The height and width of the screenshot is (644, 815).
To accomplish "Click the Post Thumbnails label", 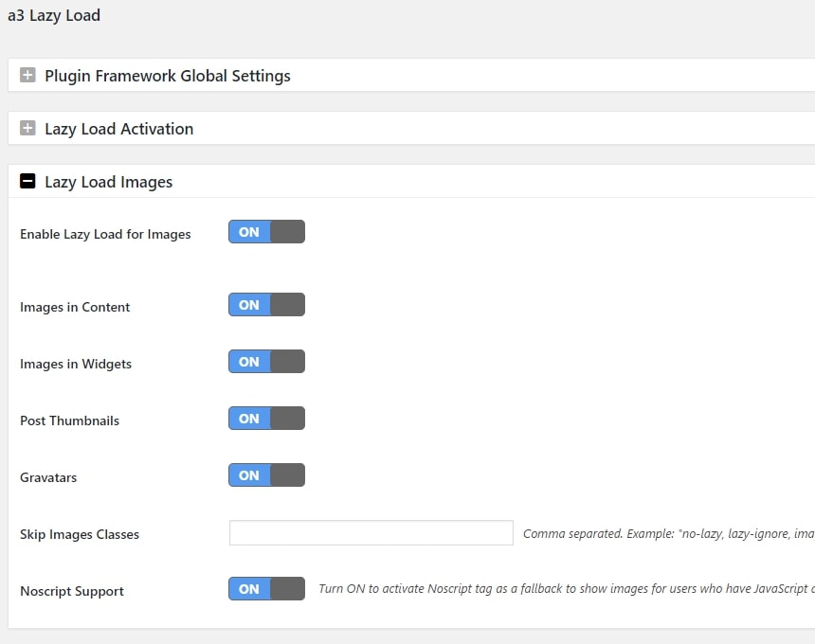I will pos(69,420).
